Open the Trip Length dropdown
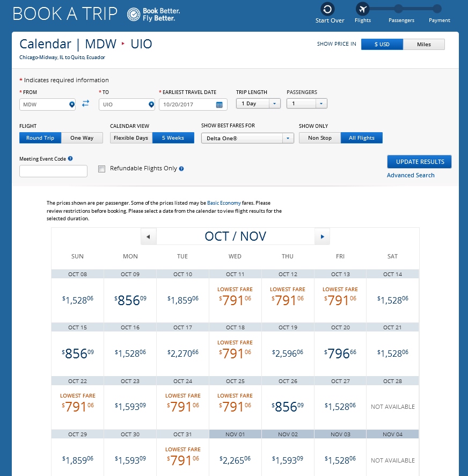468x476 pixels. click(274, 104)
